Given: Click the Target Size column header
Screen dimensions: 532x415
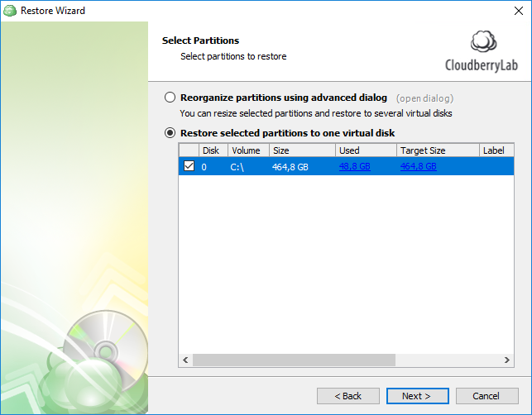Looking at the screenshot, I should click(438, 150).
